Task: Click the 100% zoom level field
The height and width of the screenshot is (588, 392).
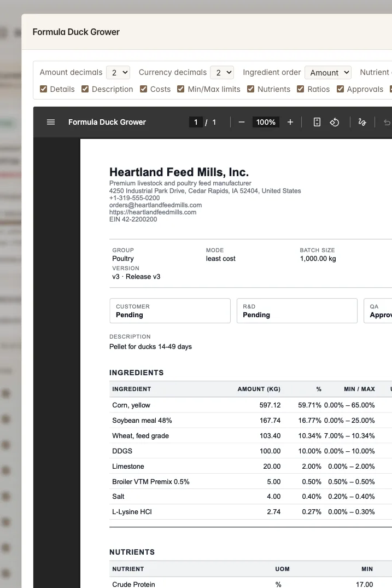Action: click(266, 123)
